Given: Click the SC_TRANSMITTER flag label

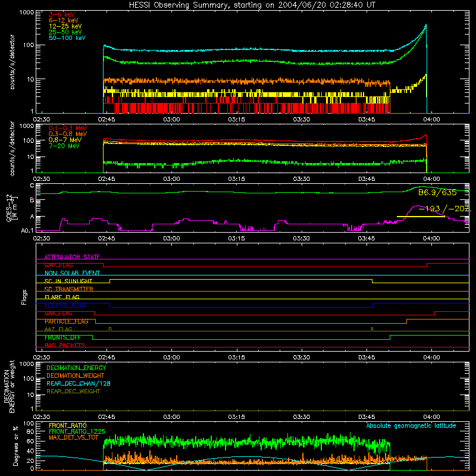Looking at the screenshot, I should [69, 289].
